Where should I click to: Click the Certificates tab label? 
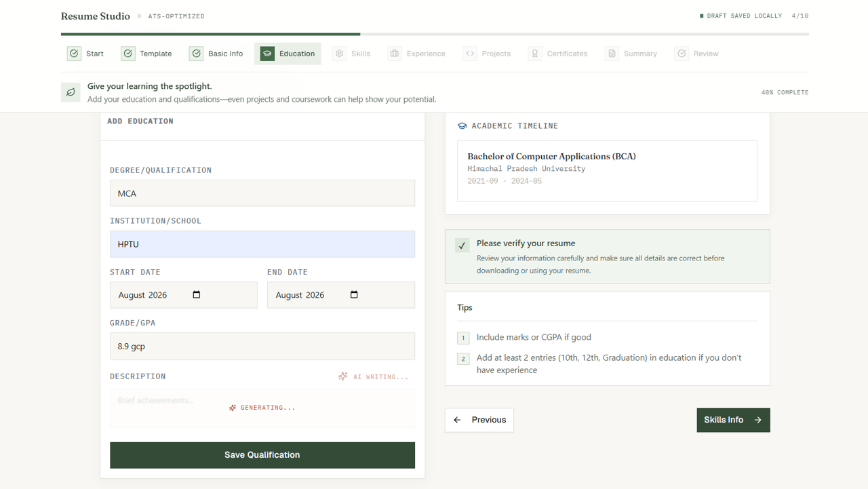pyautogui.click(x=568, y=54)
